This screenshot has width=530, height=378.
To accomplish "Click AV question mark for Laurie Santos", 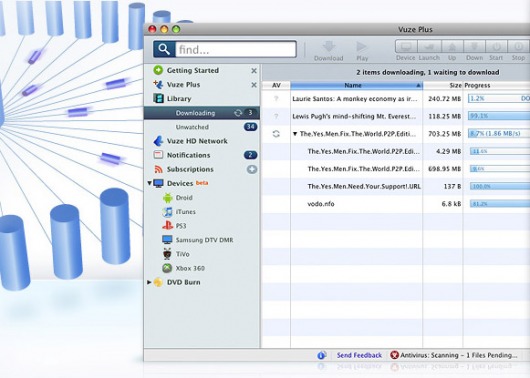I will click(x=276, y=99).
